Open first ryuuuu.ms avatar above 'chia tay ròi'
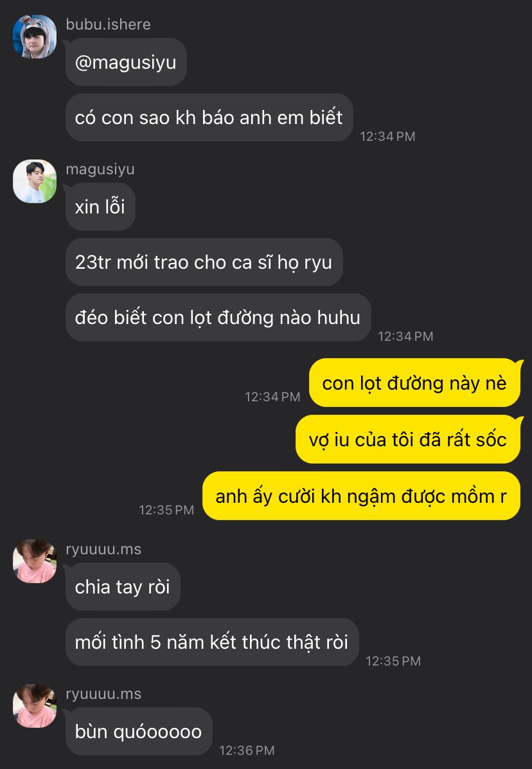 (x=34, y=561)
